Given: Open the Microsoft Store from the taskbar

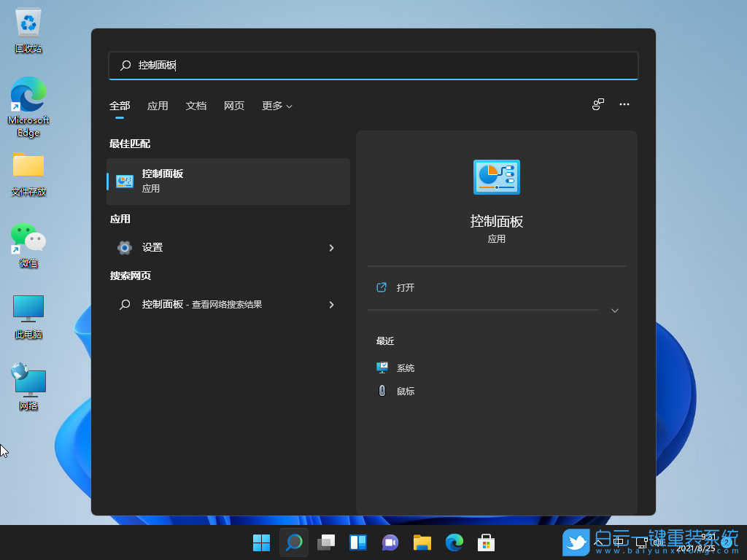Looking at the screenshot, I should coord(487,542).
